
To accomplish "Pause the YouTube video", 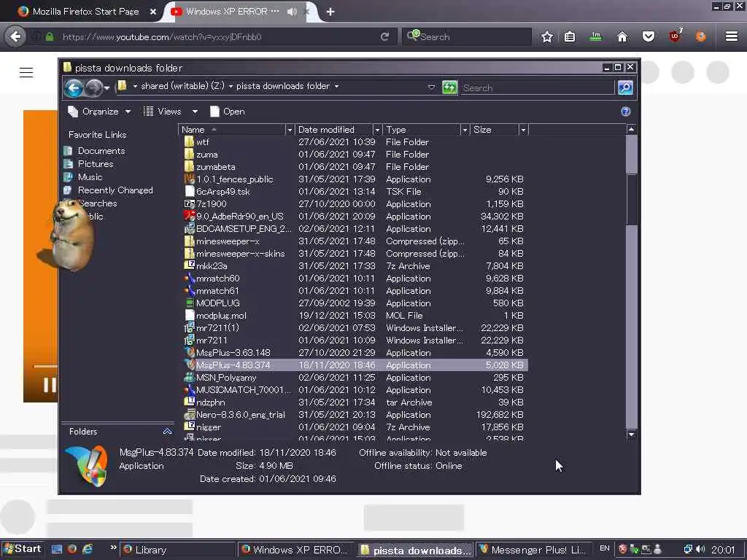I will (50, 385).
